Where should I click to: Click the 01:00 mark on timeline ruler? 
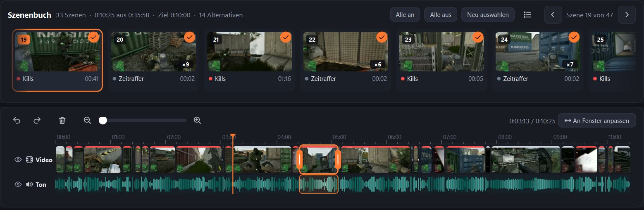118,137
